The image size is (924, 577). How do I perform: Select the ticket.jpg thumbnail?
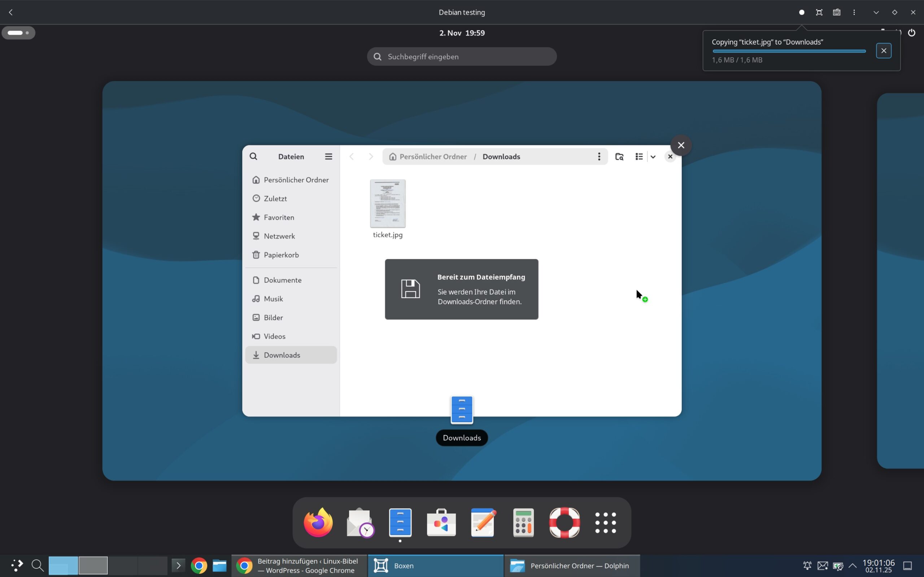point(388,203)
